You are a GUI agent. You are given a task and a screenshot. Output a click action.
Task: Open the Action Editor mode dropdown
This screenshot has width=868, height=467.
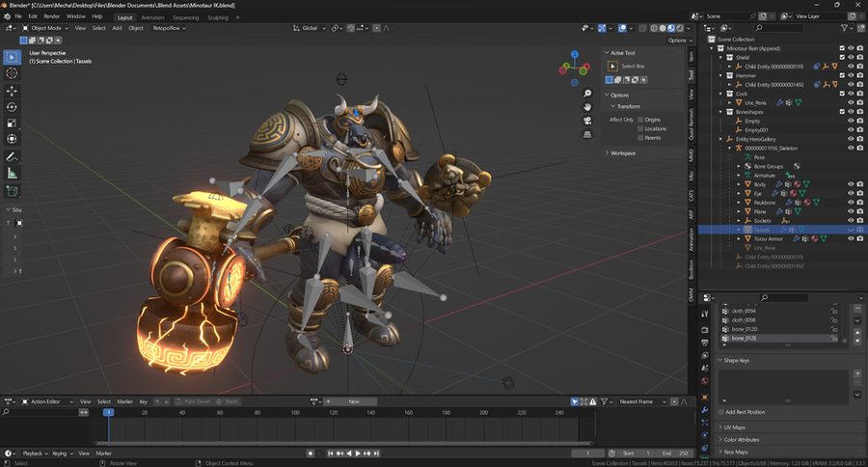47,401
